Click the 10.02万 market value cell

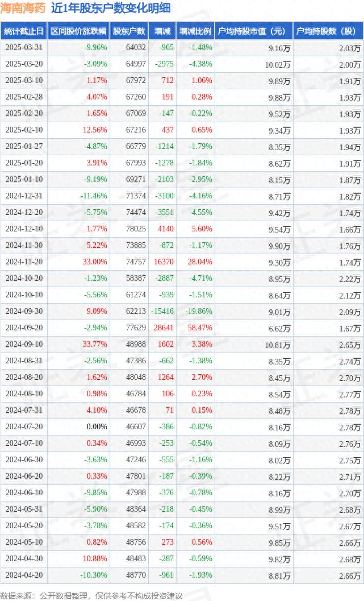pyautogui.click(x=278, y=65)
